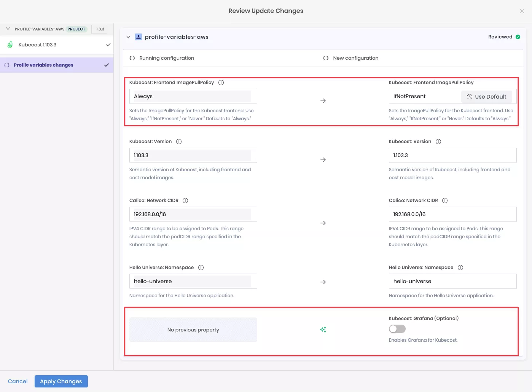
Task: Click the arrow in the Calico CIDR row
Action: 323,223
